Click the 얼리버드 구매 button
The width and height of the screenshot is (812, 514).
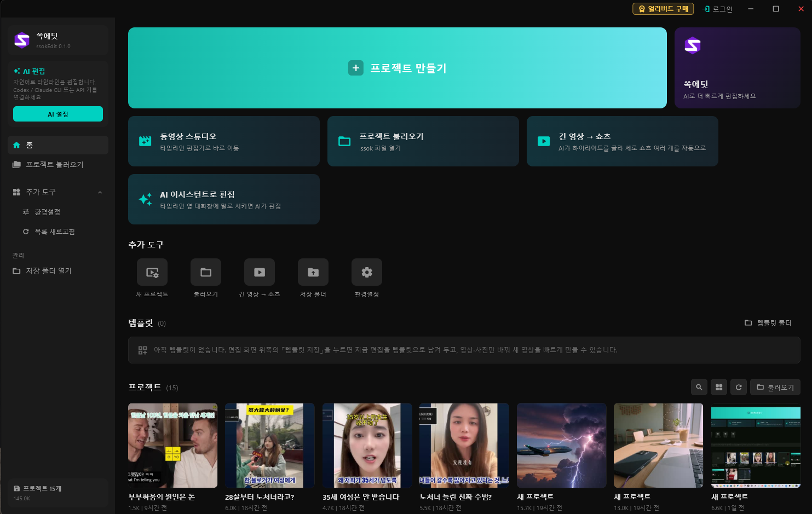coord(663,9)
